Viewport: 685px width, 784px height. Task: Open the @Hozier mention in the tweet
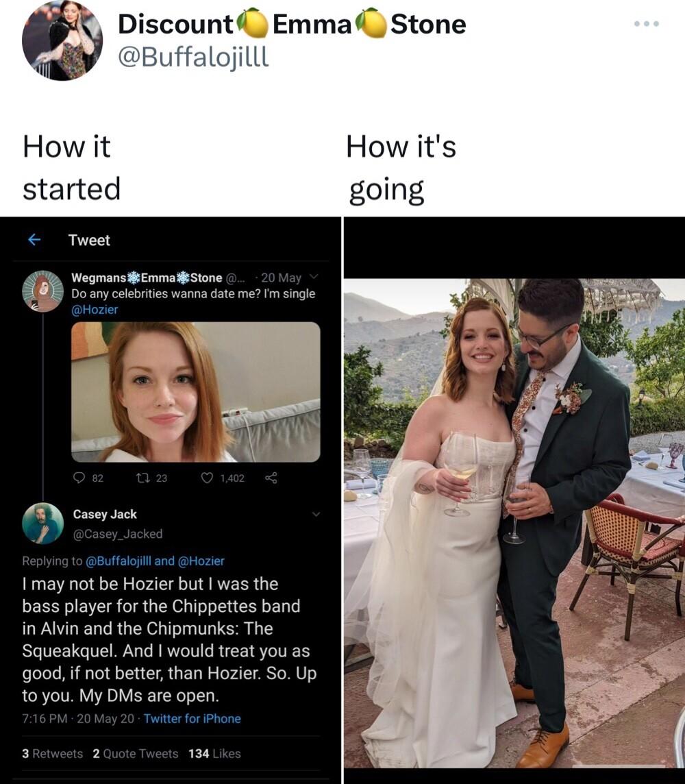click(x=95, y=309)
